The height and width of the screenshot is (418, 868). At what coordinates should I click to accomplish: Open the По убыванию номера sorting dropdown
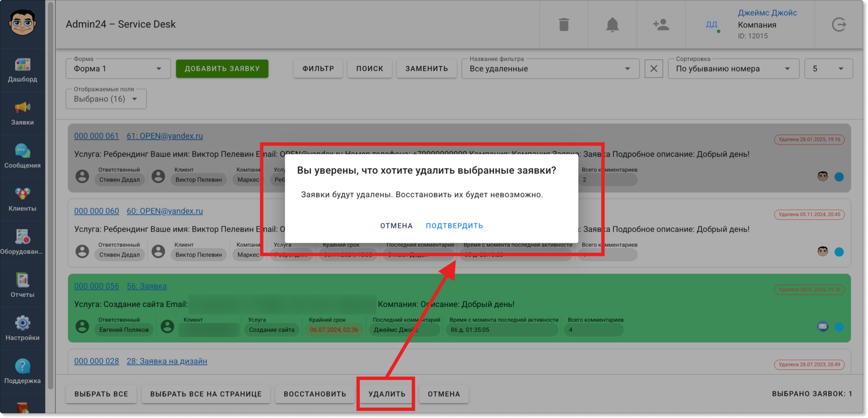tap(734, 69)
